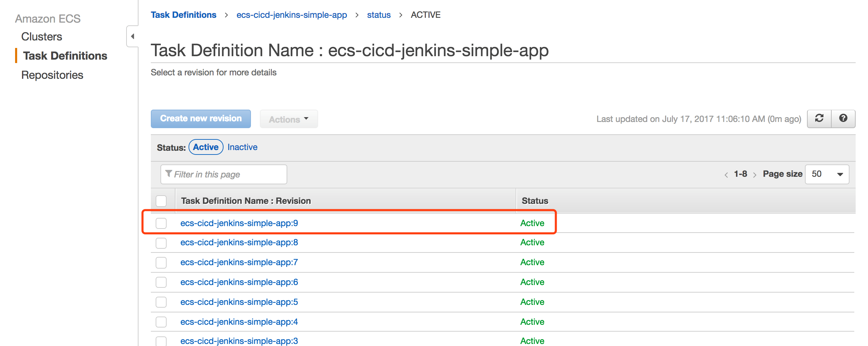The width and height of the screenshot is (868, 346).
Task: Open revision ecs-cicd-jenkins-simple-app:9
Action: pos(239,223)
